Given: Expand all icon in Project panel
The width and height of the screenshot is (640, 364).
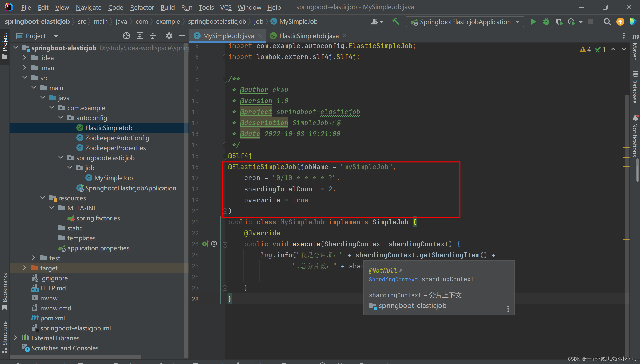Looking at the screenshot, I should coord(140,36).
